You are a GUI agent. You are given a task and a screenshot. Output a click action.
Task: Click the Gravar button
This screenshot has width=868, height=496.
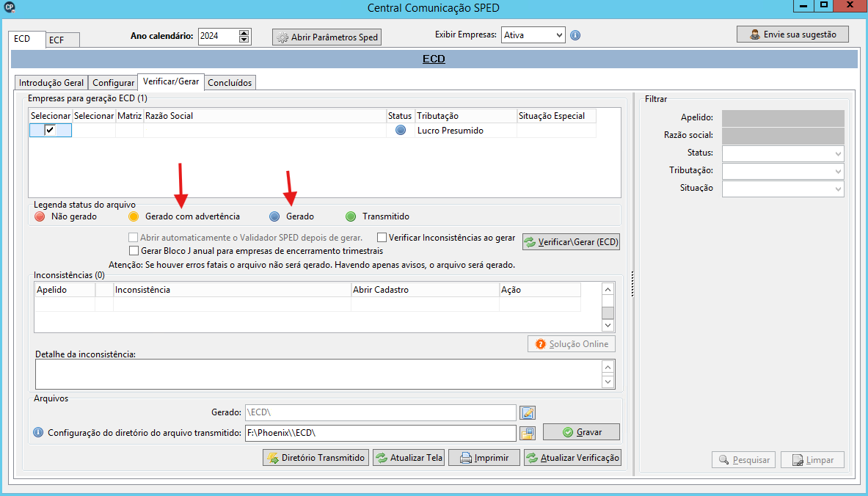[x=581, y=431]
